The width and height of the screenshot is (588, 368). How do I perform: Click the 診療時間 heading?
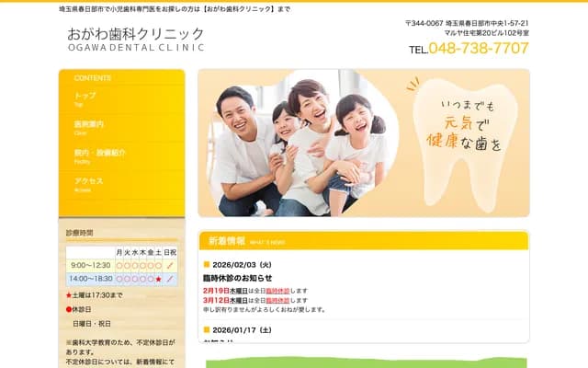pos(80,233)
